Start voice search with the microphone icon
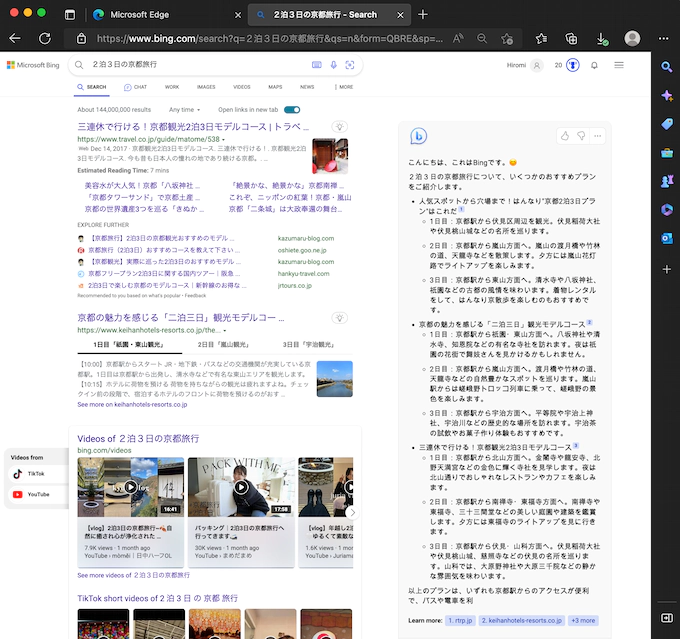The image size is (680, 639). (333, 65)
